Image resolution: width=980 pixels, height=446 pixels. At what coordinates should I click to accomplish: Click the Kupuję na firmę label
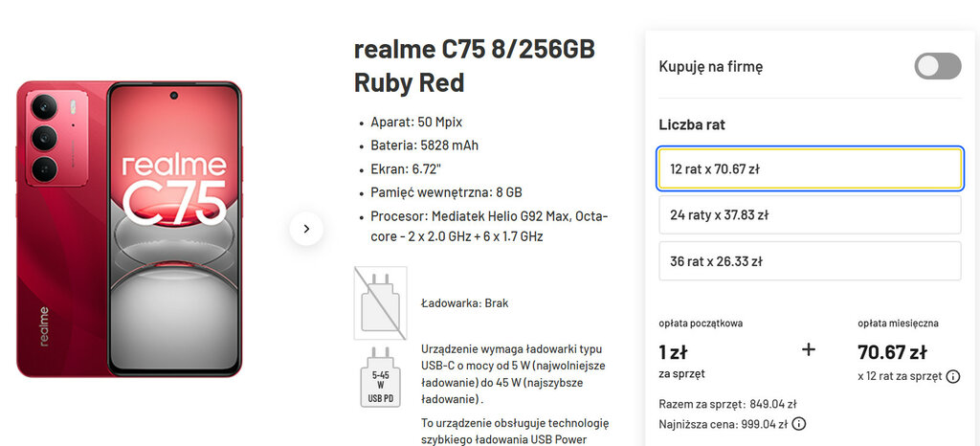(710, 66)
